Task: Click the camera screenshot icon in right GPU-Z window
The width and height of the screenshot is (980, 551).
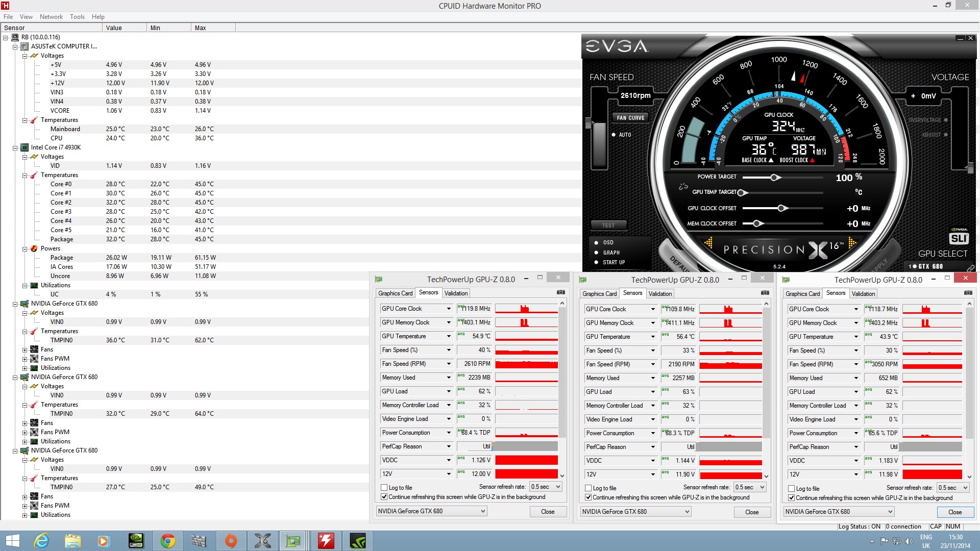Action: (x=968, y=293)
